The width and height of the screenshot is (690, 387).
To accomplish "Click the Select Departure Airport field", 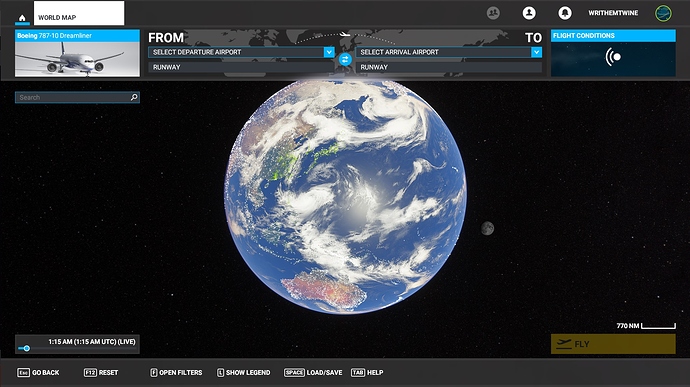I will [x=241, y=52].
